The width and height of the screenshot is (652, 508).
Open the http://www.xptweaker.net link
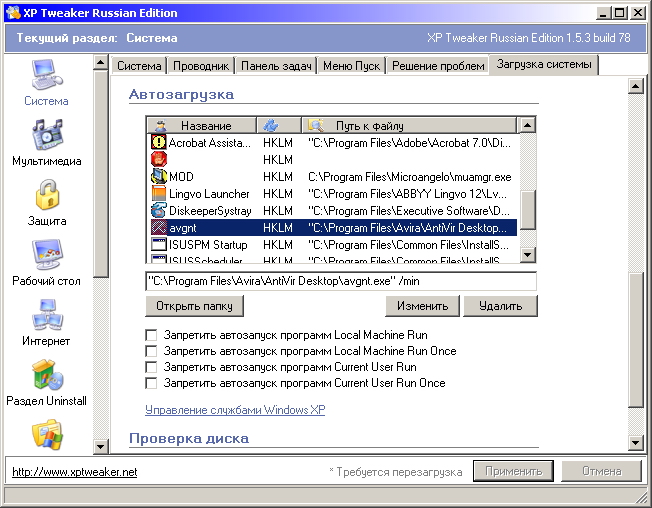pos(74,472)
